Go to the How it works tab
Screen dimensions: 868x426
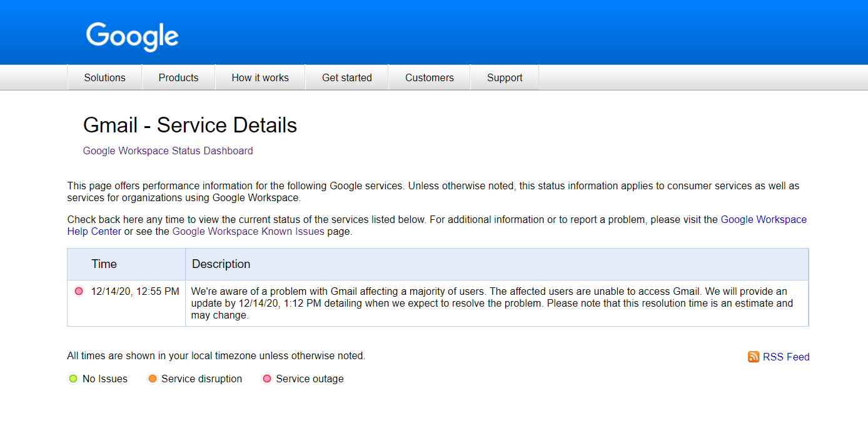tap(260, 77)
